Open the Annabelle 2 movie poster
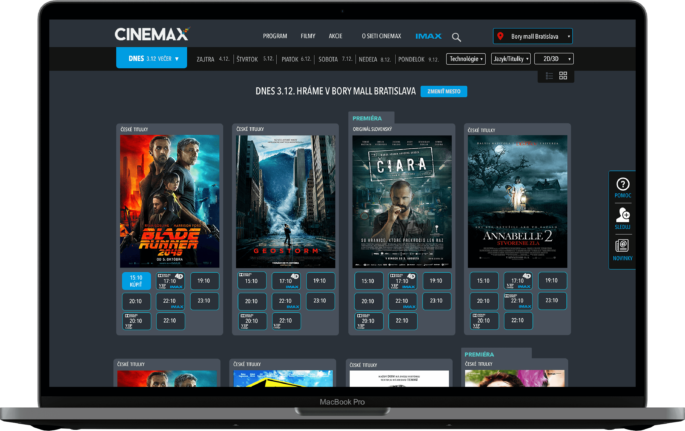Screen dimensions: 685x431 point(518,201)
